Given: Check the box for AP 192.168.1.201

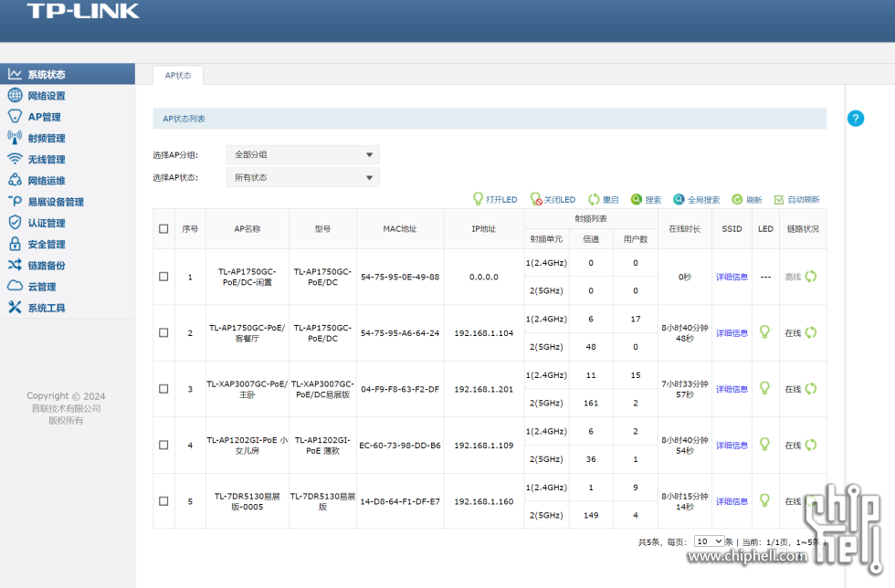Looking at the screenshot, I should pos(163,389).
